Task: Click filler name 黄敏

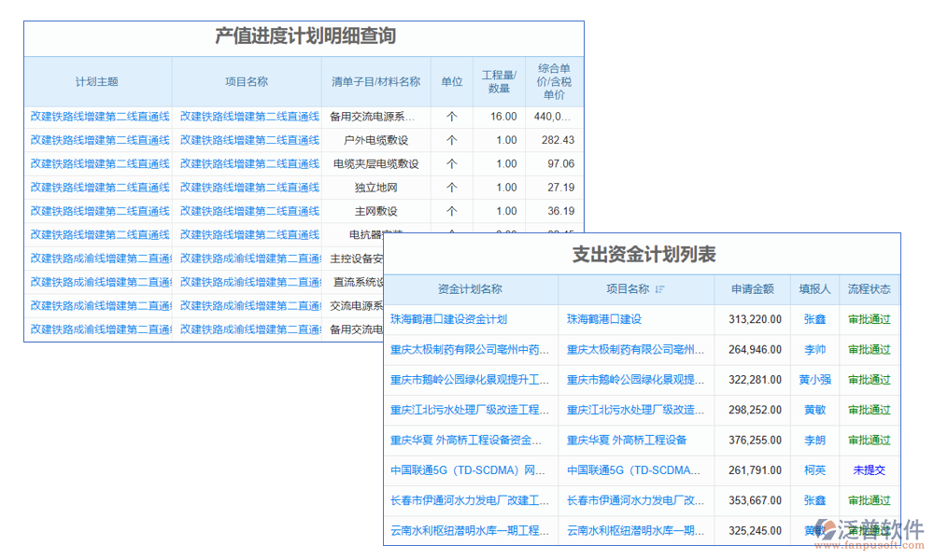Action: click(815, 410)
